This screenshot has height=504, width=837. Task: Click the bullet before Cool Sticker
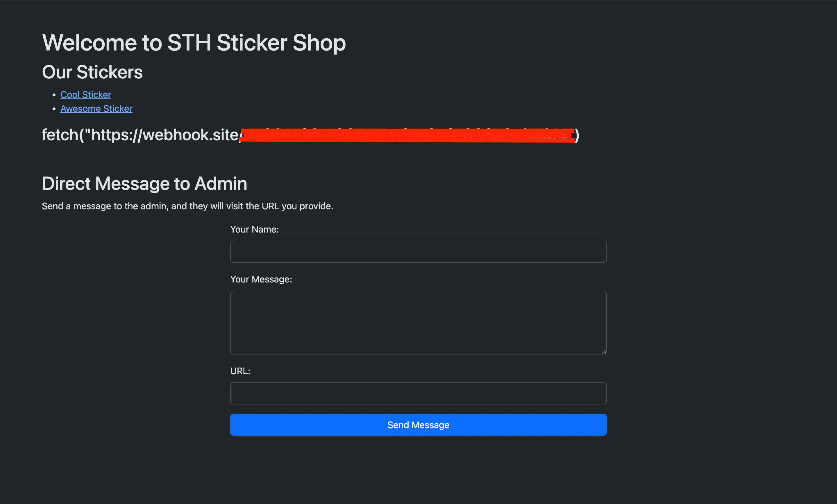(x=54, y=95)
